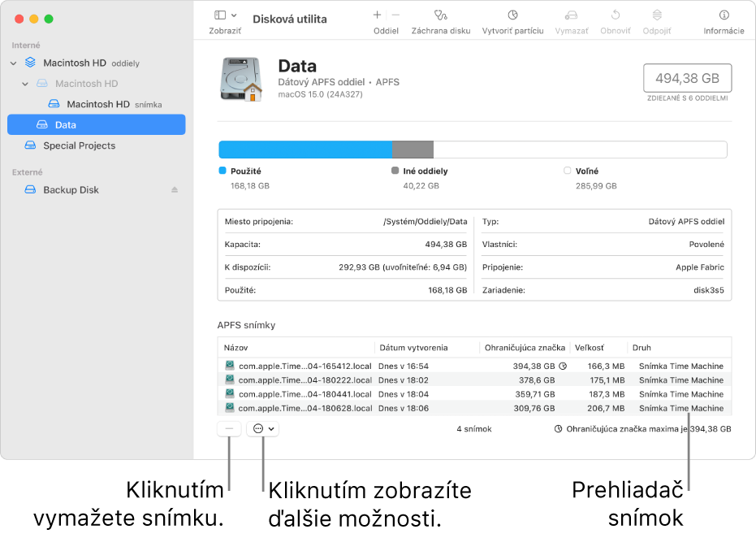
Task: Select the greyed Macintosh HD volume
Action: coord(97,84)
